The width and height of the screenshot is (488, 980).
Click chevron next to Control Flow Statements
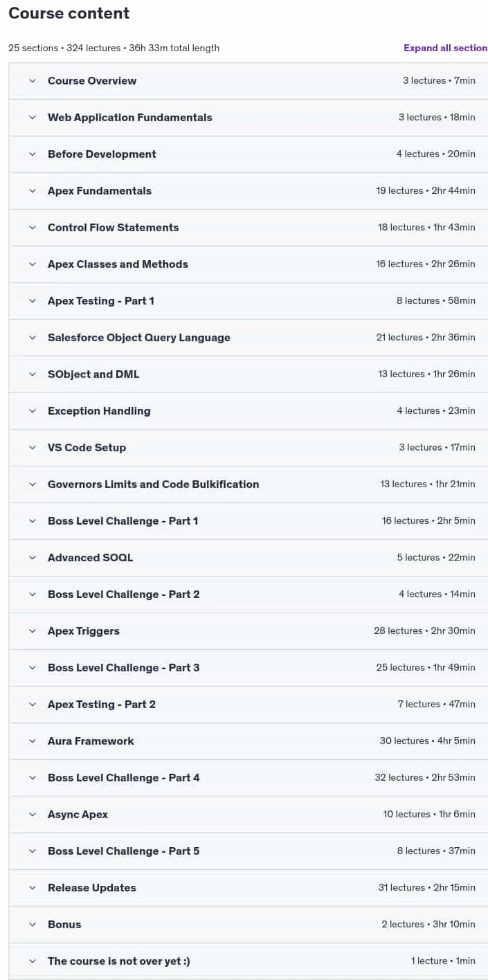(33, 228)
